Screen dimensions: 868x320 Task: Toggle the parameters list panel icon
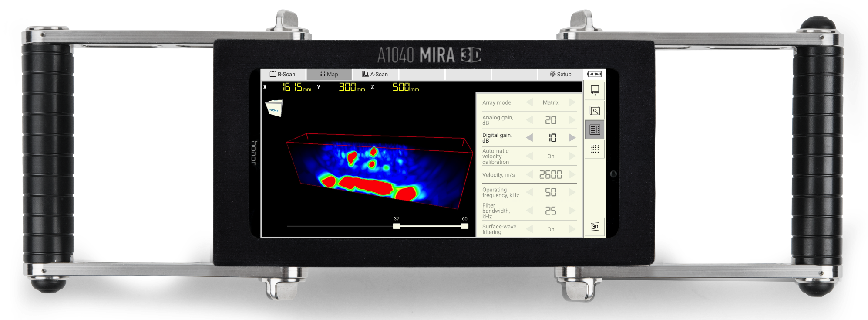click(x=595, y=129)
